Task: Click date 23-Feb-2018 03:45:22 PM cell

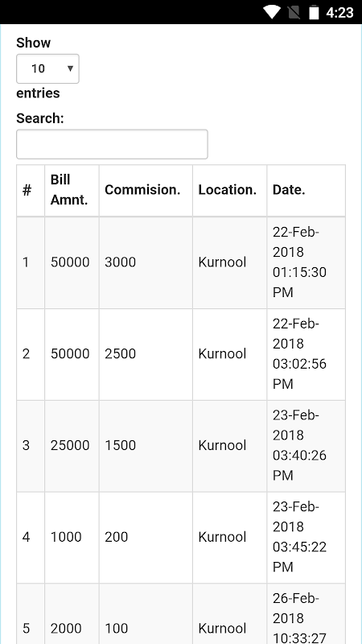Action: coord(306,537)
